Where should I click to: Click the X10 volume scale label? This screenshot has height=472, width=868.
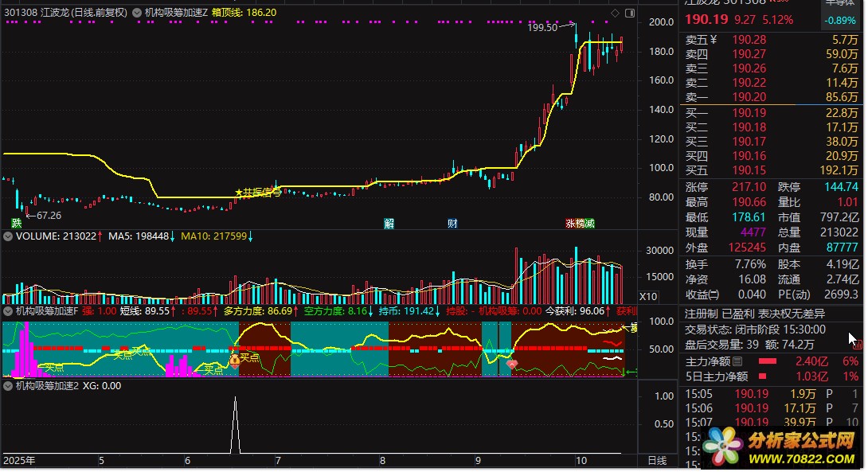tap(649, 295)
